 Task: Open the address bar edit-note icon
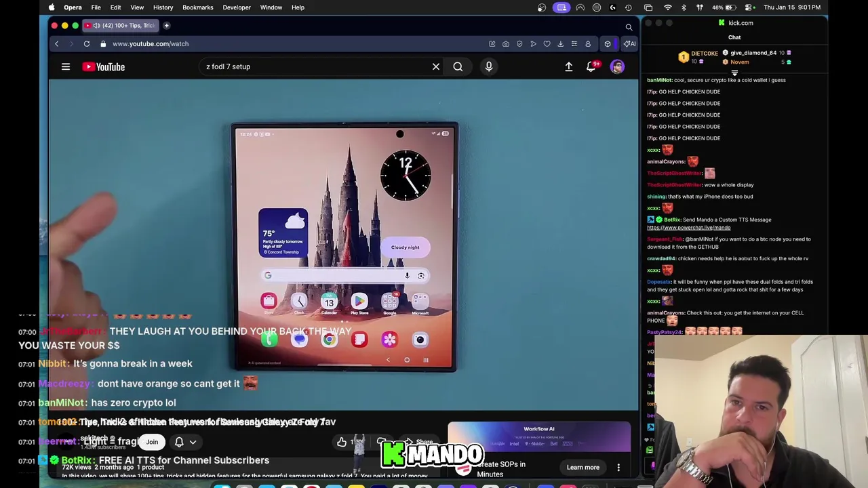coord(492,43)
